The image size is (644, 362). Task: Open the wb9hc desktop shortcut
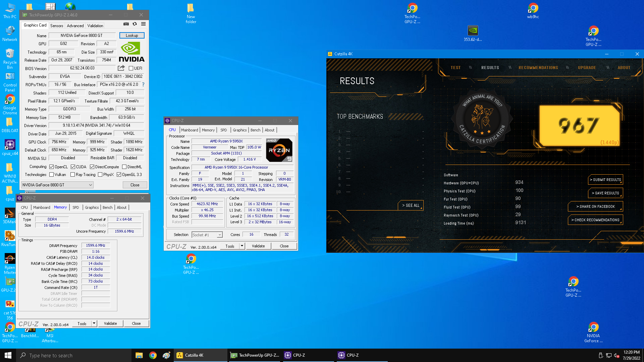(533, 11)
